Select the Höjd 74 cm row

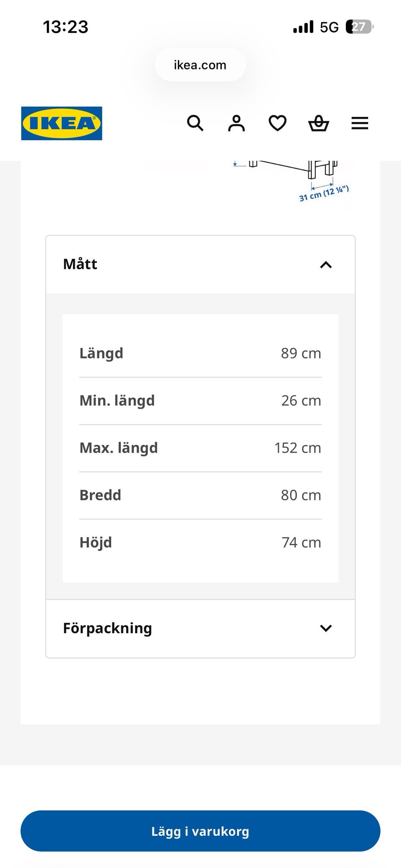click(200, 543)
